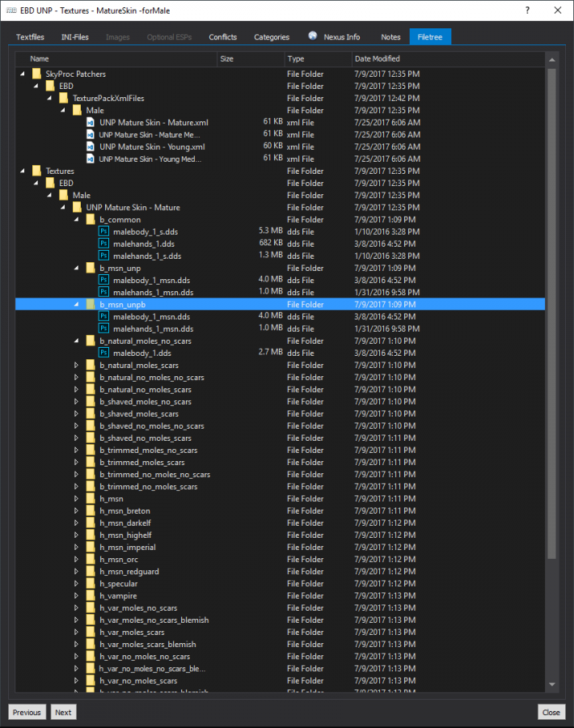Click the Close button at bottom

pyautogui.click(x=551, y=712)
